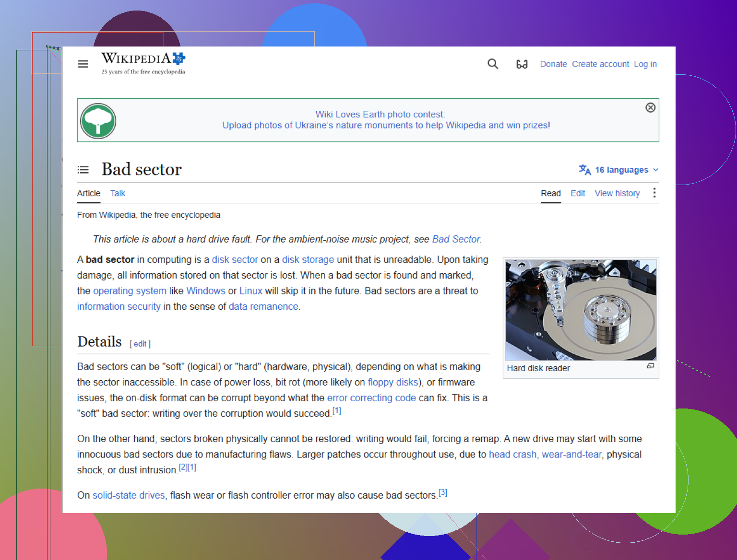The width and height of the screenshot is (737, 560).
Task: Click the Wikipedia logo
Action: pyautogui.click(x=143, y=63)
